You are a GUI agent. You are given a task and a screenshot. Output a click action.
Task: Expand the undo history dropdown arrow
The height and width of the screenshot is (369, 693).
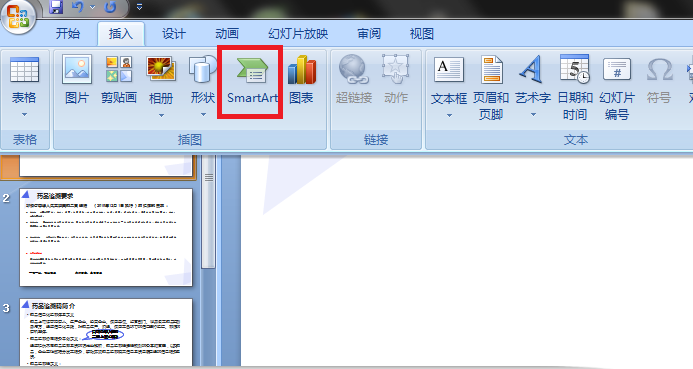click(x=92, y=7)
